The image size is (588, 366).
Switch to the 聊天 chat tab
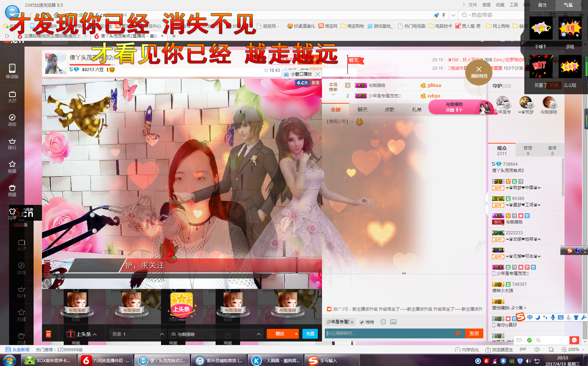click(x=363, y=110)
